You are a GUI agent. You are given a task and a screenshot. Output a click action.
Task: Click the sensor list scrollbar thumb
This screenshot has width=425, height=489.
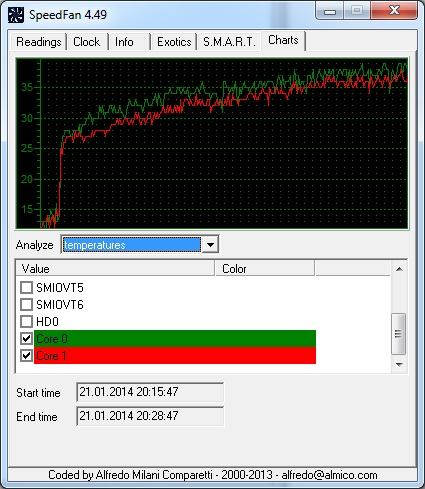pyautogui.click(x=399, y=334)
